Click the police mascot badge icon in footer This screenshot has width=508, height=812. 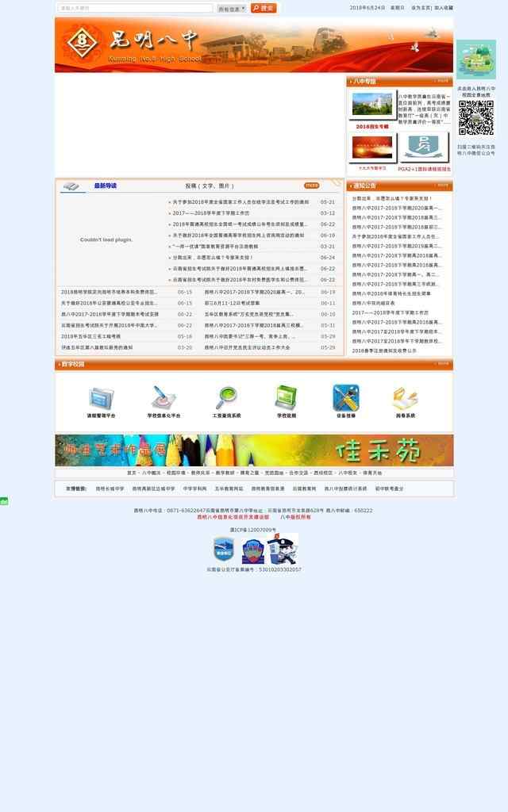(x=282, y=550)
